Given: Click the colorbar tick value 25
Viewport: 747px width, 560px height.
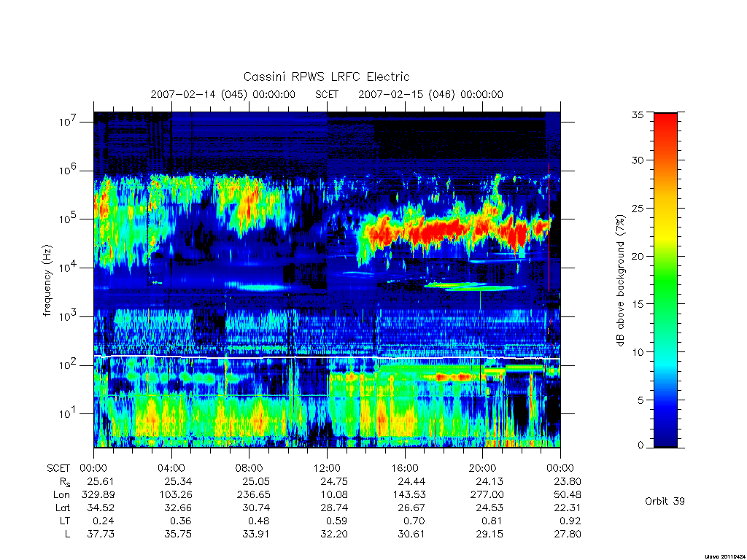Looking at the screenshot, I should (638, 208).
